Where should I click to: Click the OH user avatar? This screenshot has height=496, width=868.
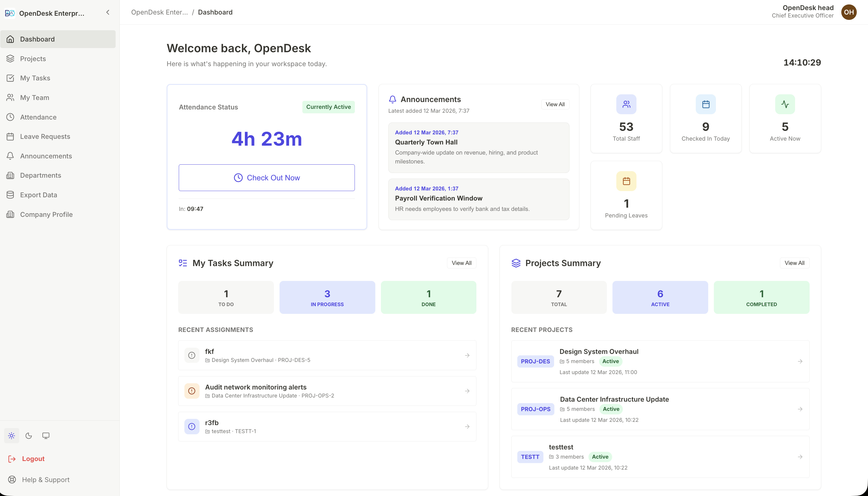849,12
